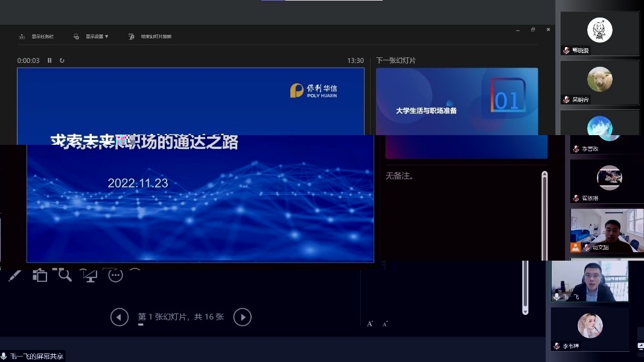Click the 第 1 张幻灯片, 共 16 张 slide counter

(x=180, y=317)
